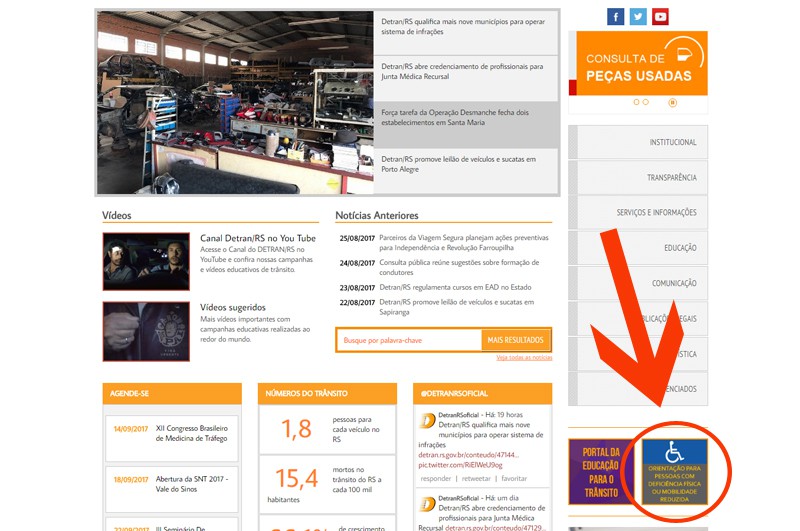Open the Serviços e Informações menu
Image resolution: width=800 pixels, height=531 pixels.
[x=638, y=212]
